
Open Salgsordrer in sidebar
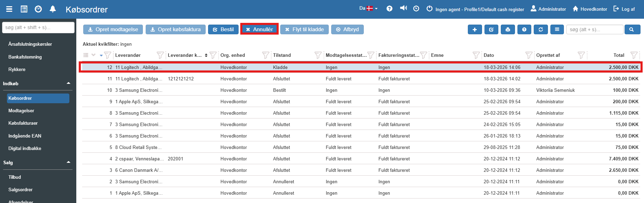20,189
